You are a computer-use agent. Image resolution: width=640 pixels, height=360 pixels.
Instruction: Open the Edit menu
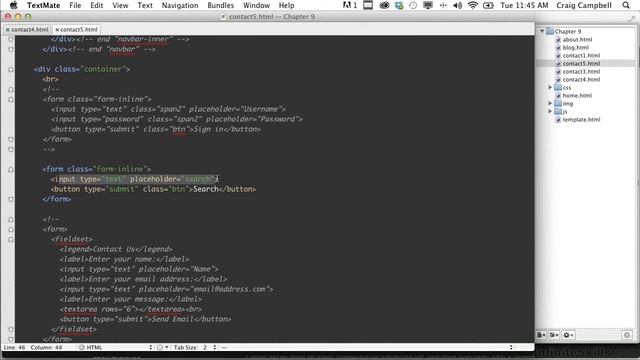[x=96, y=5]
